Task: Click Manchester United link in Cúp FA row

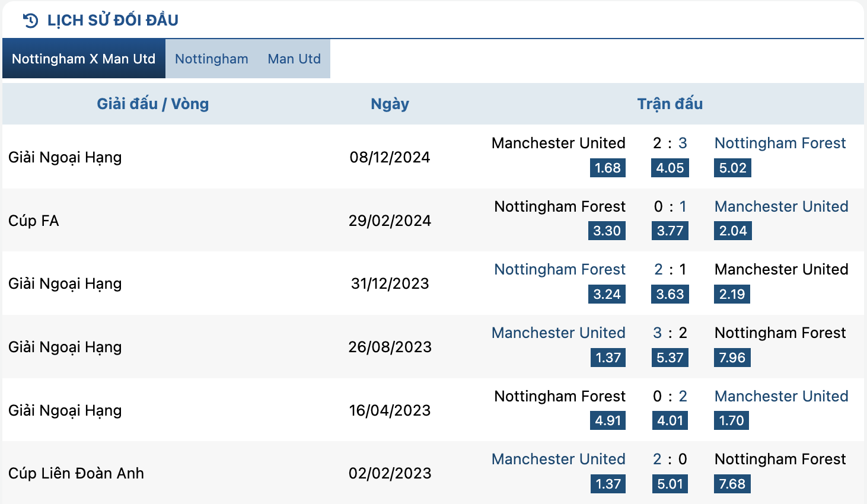Action: pyautogui.click(x=781, y=206)
